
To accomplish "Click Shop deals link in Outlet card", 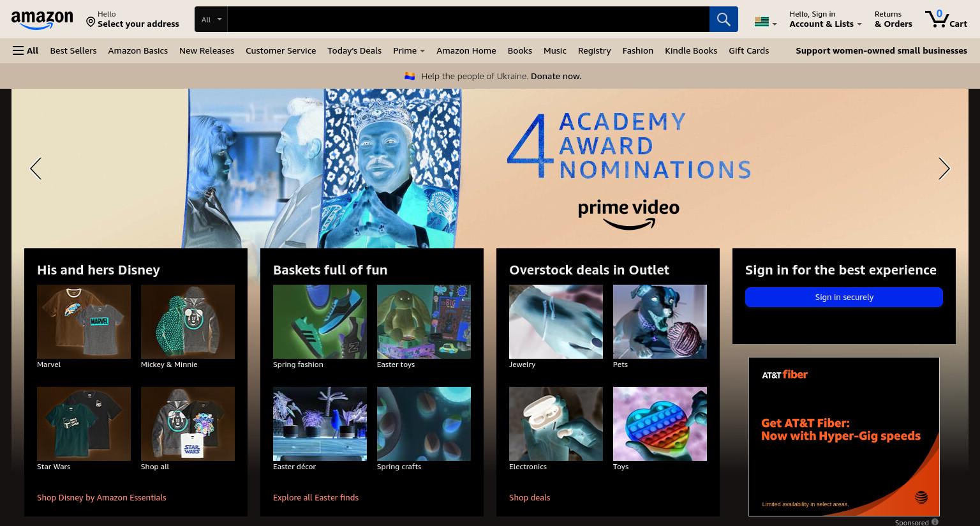I will pos(530,497).
